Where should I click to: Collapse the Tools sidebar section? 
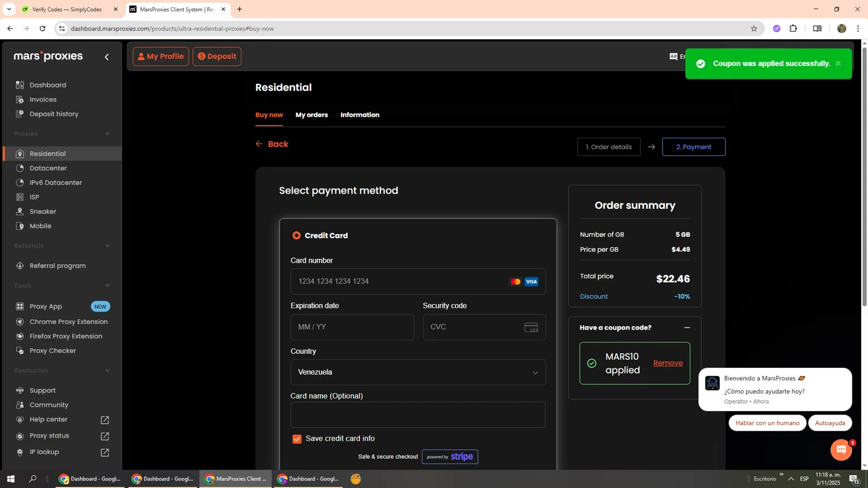108,286
